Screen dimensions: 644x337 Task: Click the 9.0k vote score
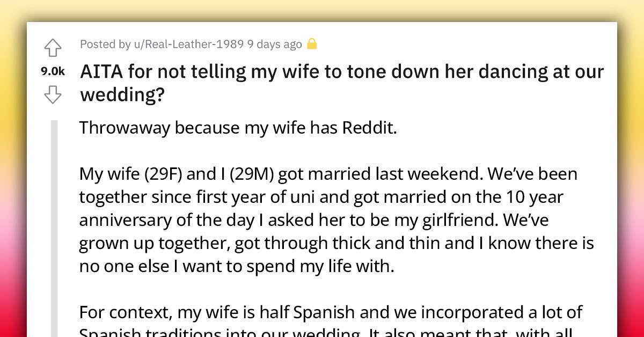coord(52,70)
